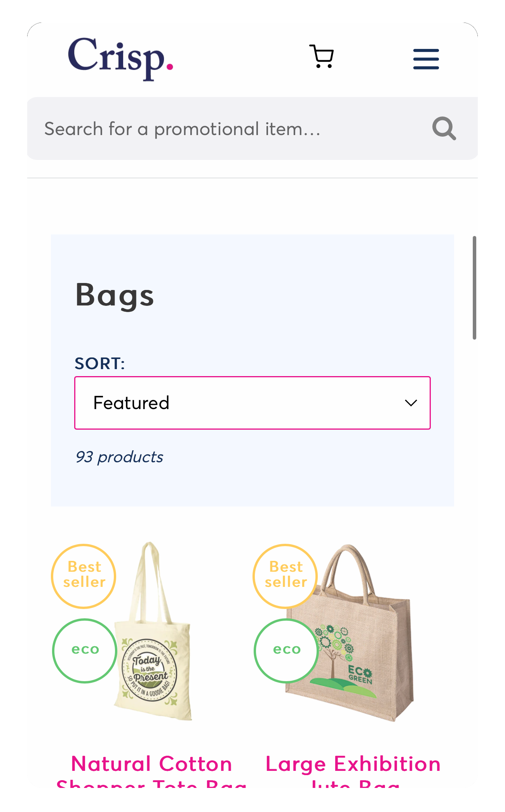505x812 pixels.
Task: Click the eco badge on jute bag
Action: pyautogui.click(x=286, y=651)
